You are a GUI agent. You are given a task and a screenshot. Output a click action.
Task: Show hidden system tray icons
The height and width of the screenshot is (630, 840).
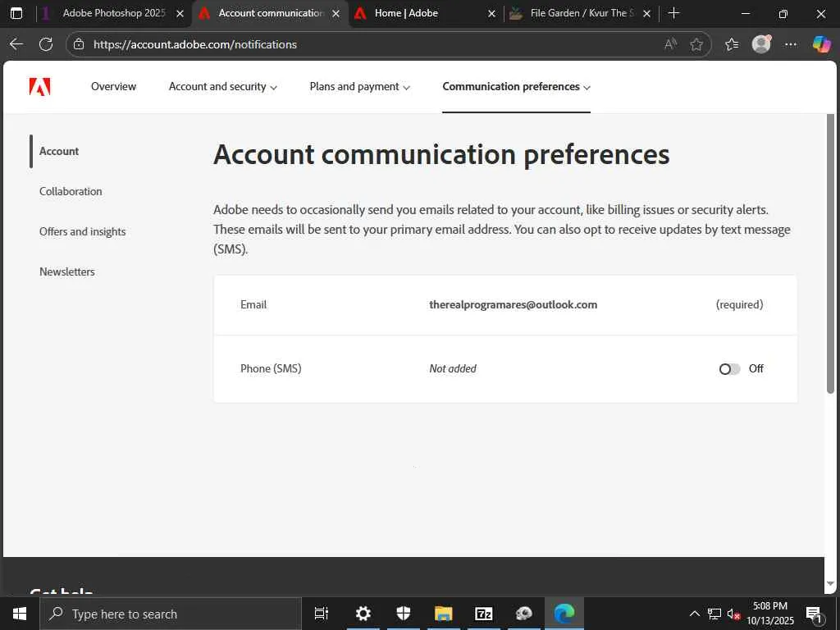pos(694,614)
